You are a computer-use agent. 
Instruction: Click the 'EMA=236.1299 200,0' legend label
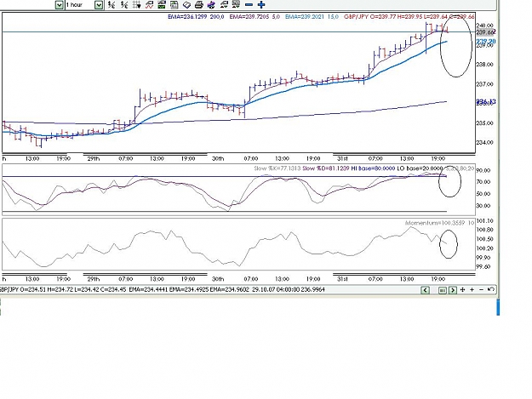[x=196, y=16]
